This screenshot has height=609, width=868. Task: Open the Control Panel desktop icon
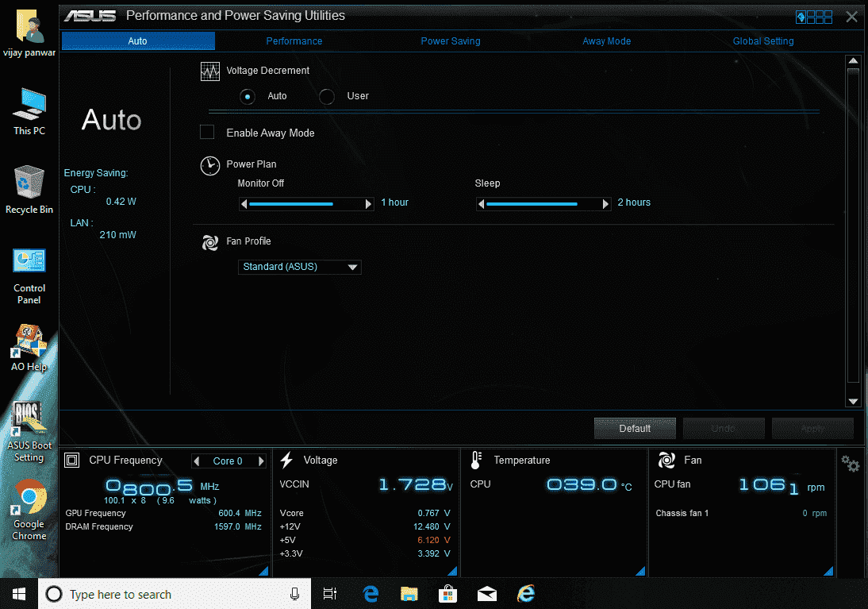(29, 276)
